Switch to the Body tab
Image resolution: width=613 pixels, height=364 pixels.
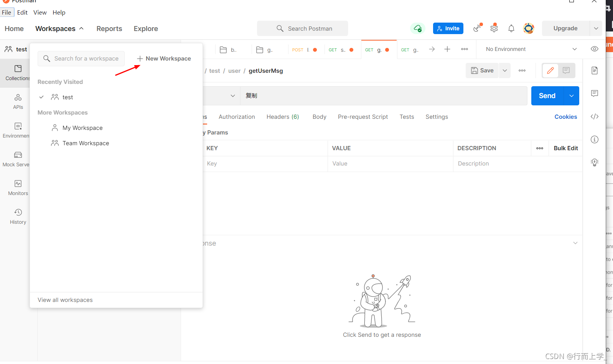pyautogui.click(x=320, y=117)
